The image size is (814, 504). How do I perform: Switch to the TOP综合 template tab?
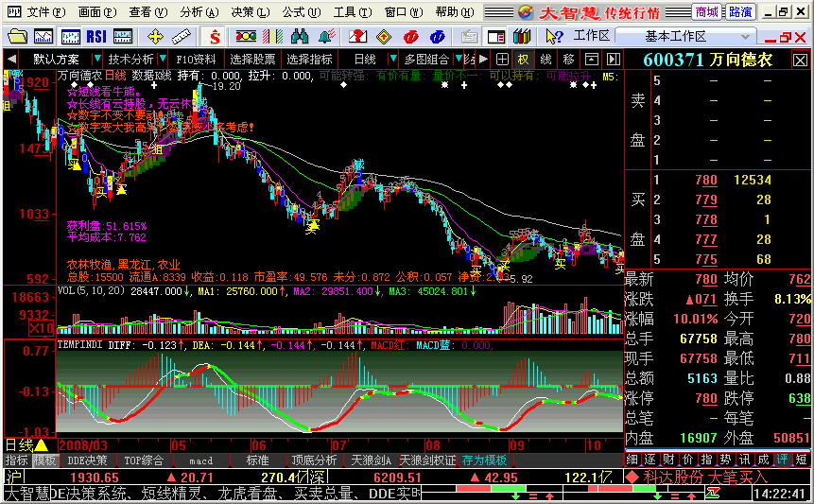click(x=144, y=461)
